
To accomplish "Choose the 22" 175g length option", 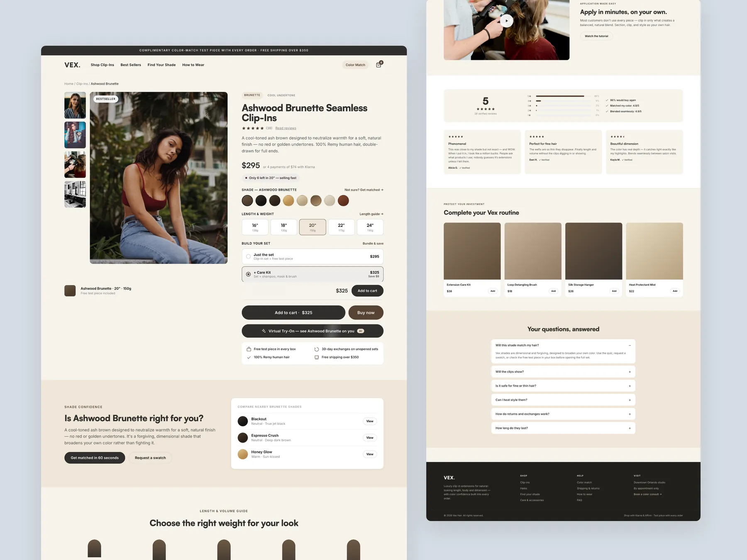I will pyautogui.click(x=341, y=227).
